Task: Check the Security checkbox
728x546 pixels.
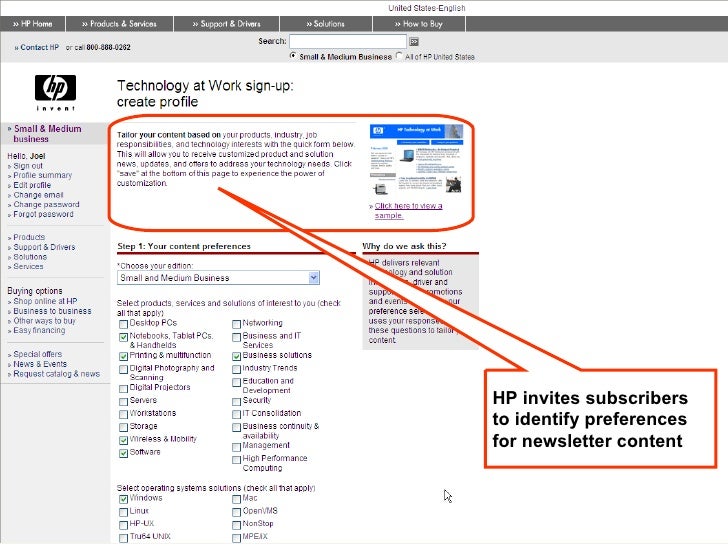Action: (236, 401)
